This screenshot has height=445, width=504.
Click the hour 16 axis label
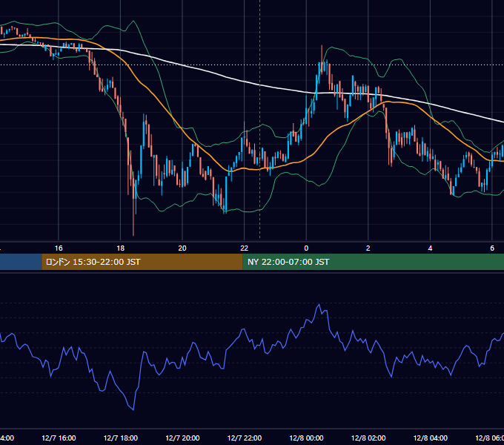point(59,248)
